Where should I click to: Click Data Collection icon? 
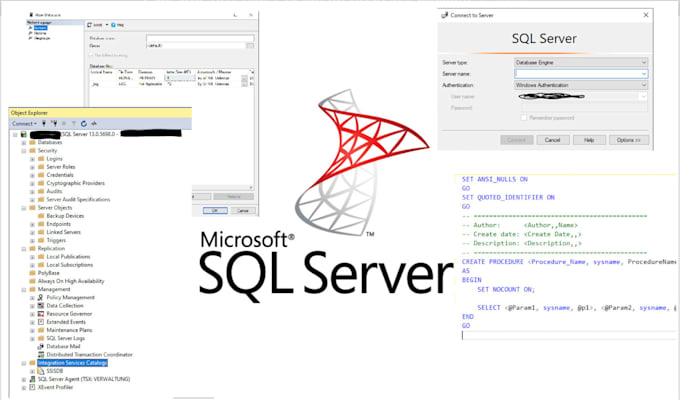click(41, 306)
